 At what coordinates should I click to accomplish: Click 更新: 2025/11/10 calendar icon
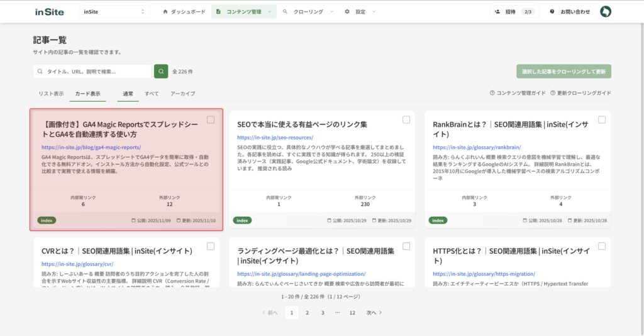pos(178,220)
